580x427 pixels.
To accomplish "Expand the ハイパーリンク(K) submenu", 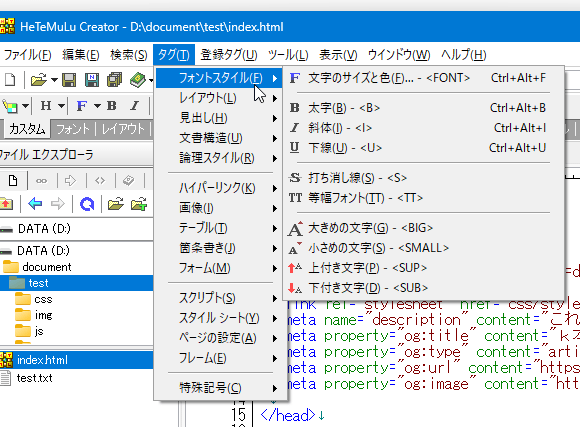I will 218,188.
